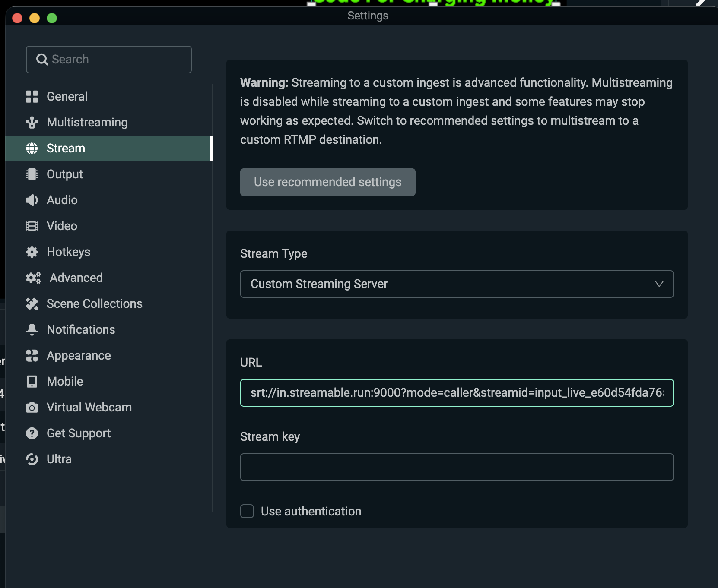The image size is (718, 588).
Task: Go to Advanced settings
Action: pos(109,278)
